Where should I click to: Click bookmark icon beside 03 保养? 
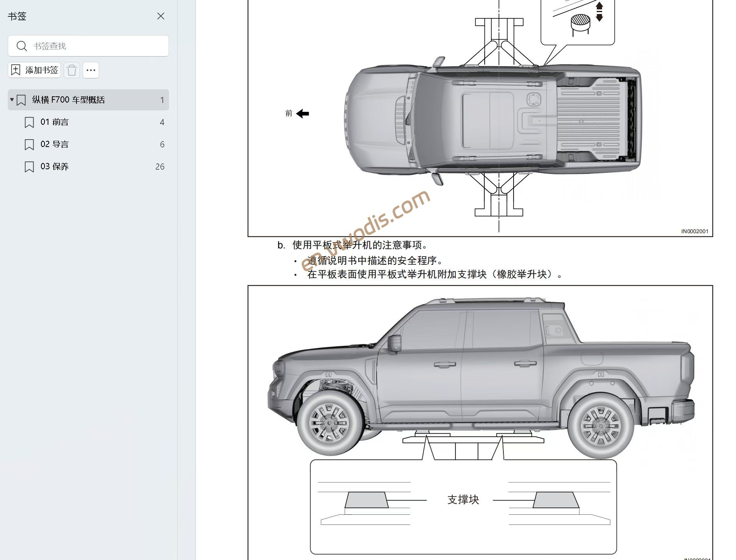29,167
